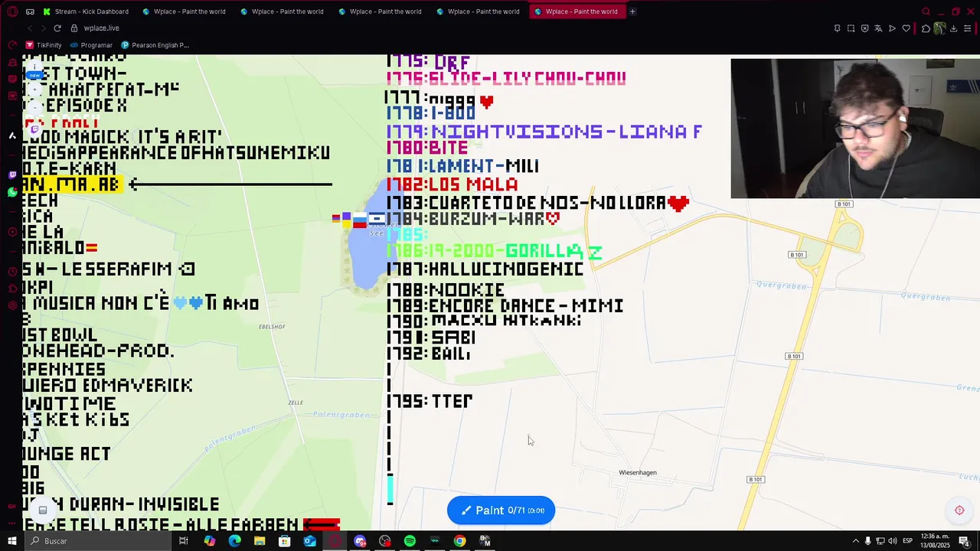This screenshot has width=980, height=551.
Task: Open the extensions cube icon
Action: 926,28
